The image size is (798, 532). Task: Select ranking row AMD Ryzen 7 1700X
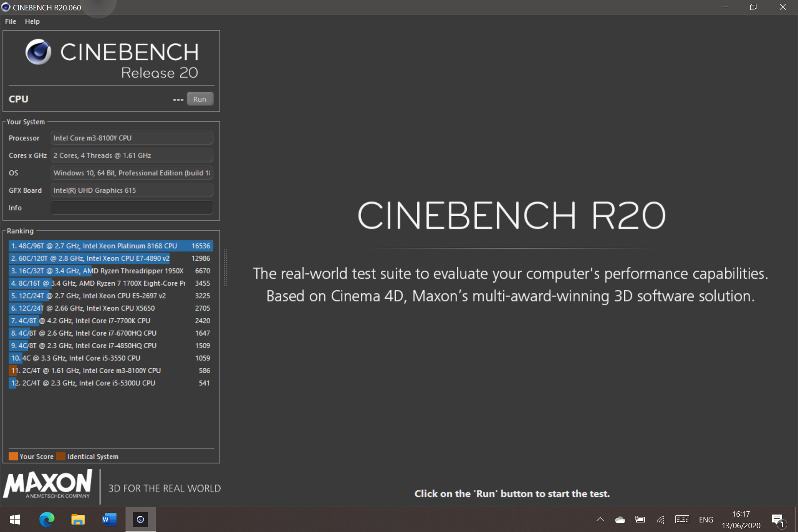(111, 283)
